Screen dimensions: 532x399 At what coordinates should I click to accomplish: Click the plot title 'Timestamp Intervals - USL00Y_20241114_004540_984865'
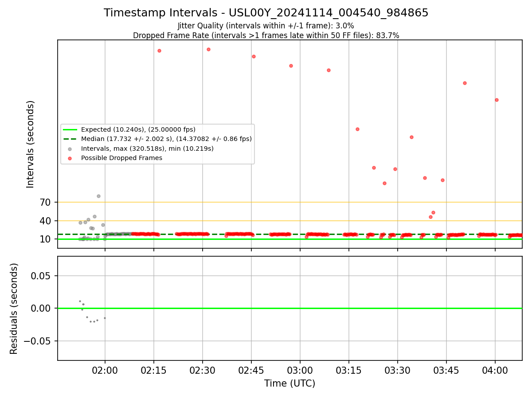(x=266, y=13)
